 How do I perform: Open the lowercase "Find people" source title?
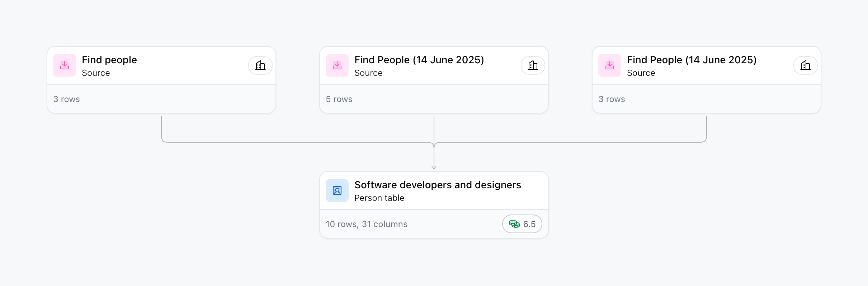point(109,60)
